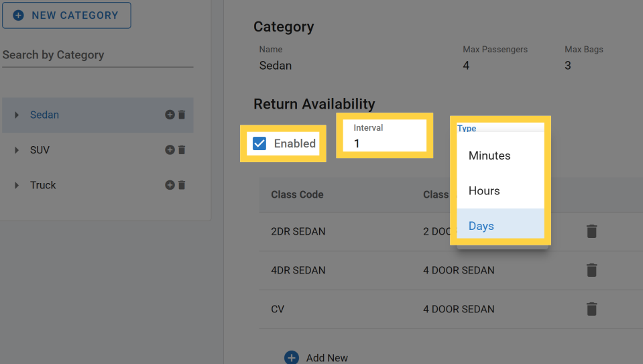643x364 pixels.
Task: Delete the 2DR SEDAN class row
Action: click(x=591, y=231)
